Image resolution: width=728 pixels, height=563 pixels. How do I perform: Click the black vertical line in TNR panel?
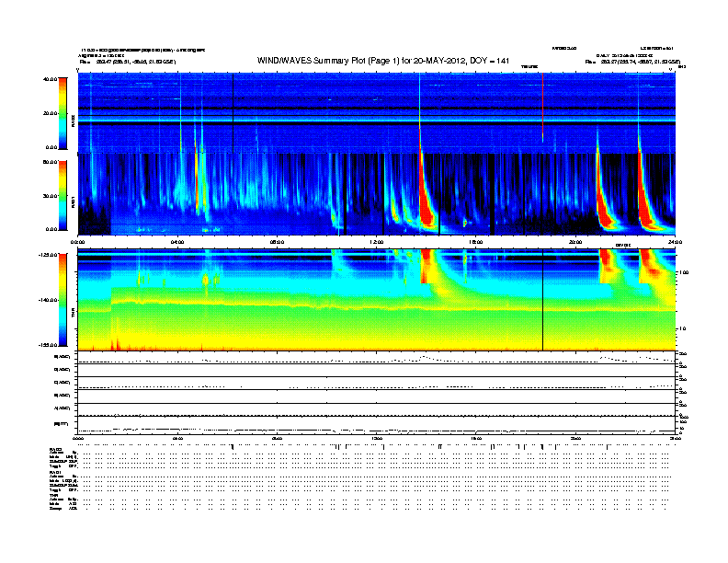coord(542,300)
